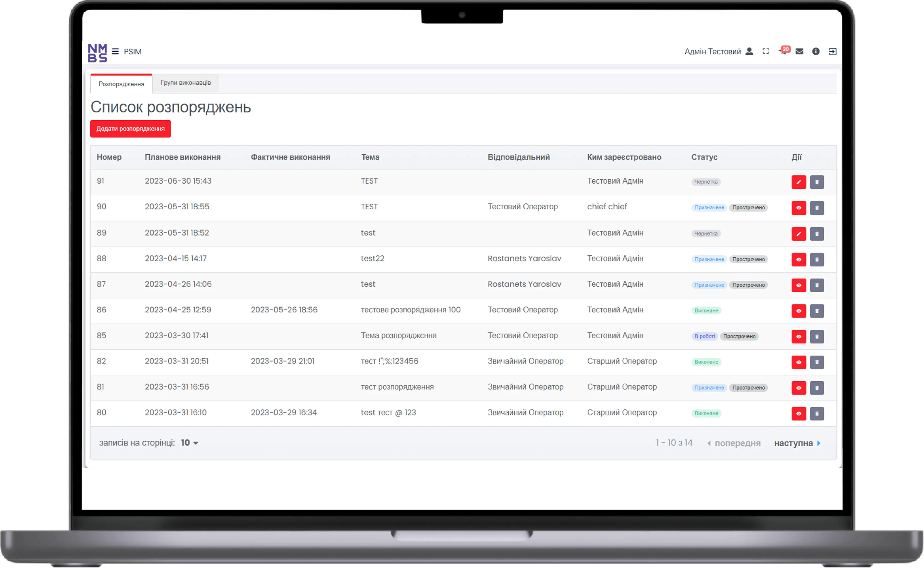Click the info icon in the header
Screen dimensions: 924x568
tap(815, 51)
